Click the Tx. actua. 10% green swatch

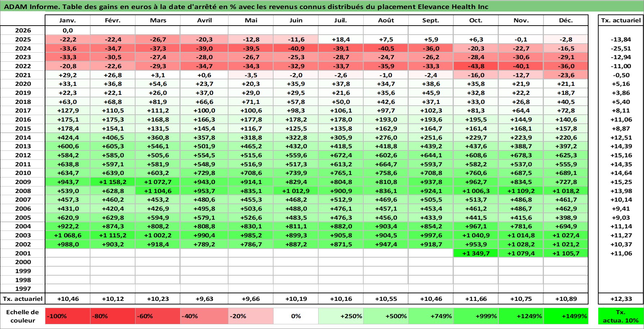point(621,316)
